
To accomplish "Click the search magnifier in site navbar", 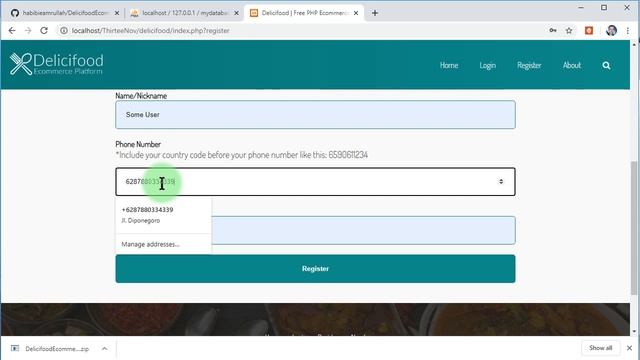I will point(606,65).
